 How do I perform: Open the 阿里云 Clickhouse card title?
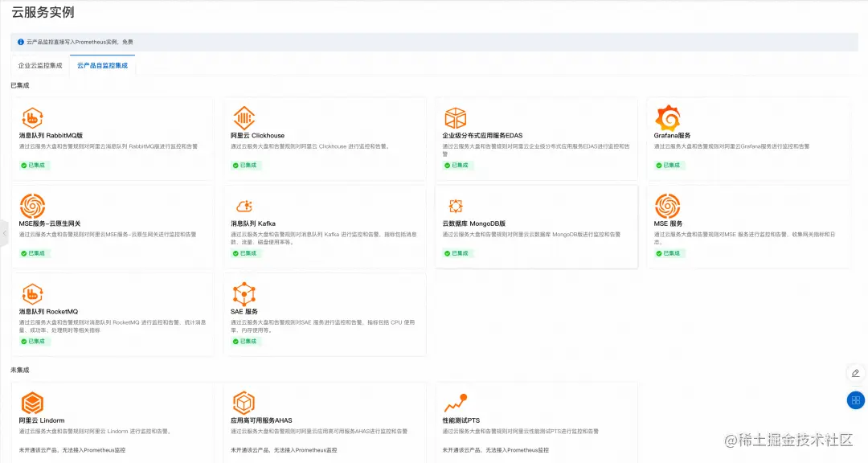pos(257,135)
